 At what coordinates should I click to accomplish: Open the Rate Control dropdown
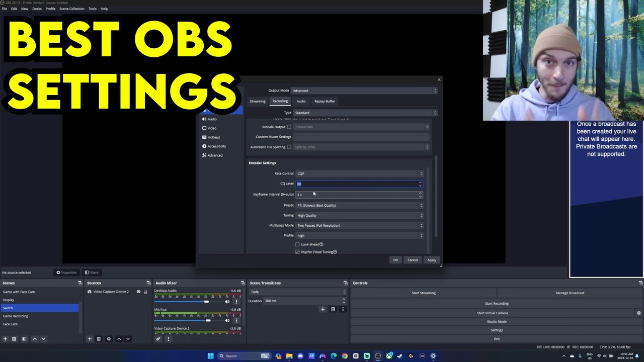click(x=360, y=173)
